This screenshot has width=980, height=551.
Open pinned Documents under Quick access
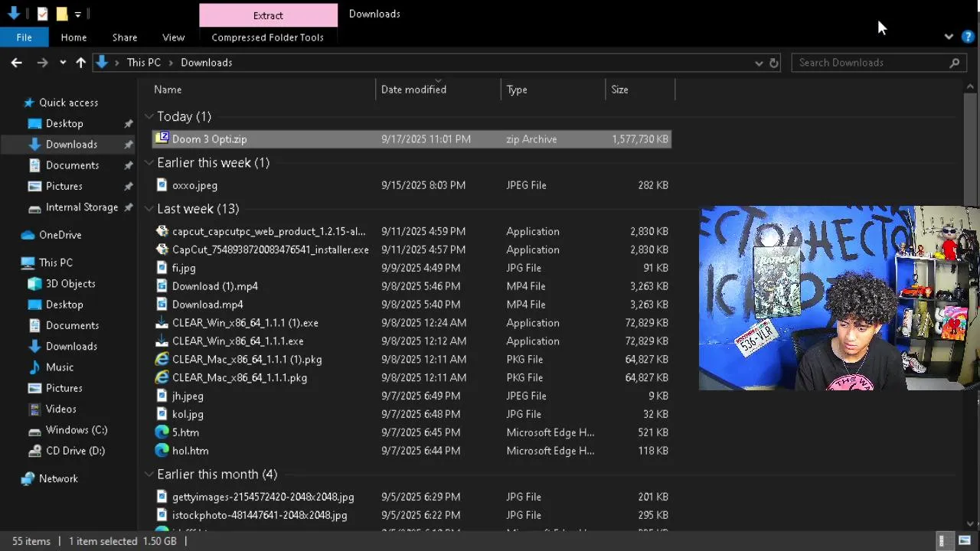72,165
